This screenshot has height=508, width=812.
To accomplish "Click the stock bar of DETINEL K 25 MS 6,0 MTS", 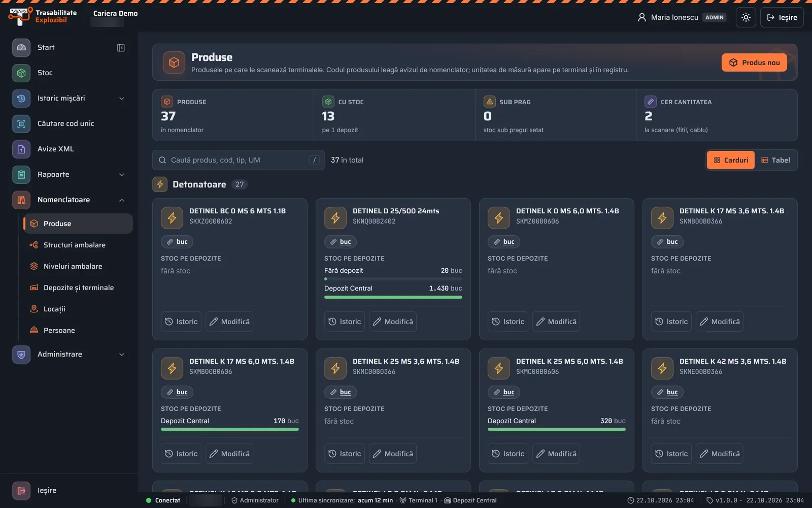I will pos(557,429).
